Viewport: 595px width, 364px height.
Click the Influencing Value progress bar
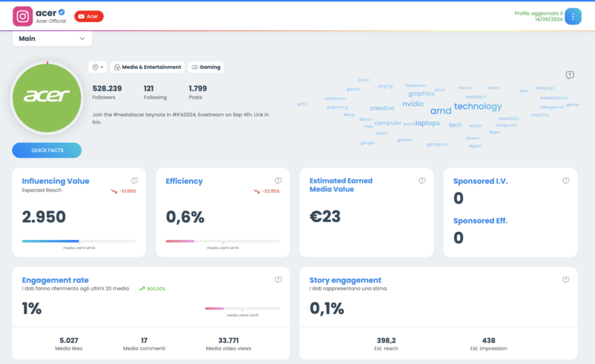[x=79, y=241]
